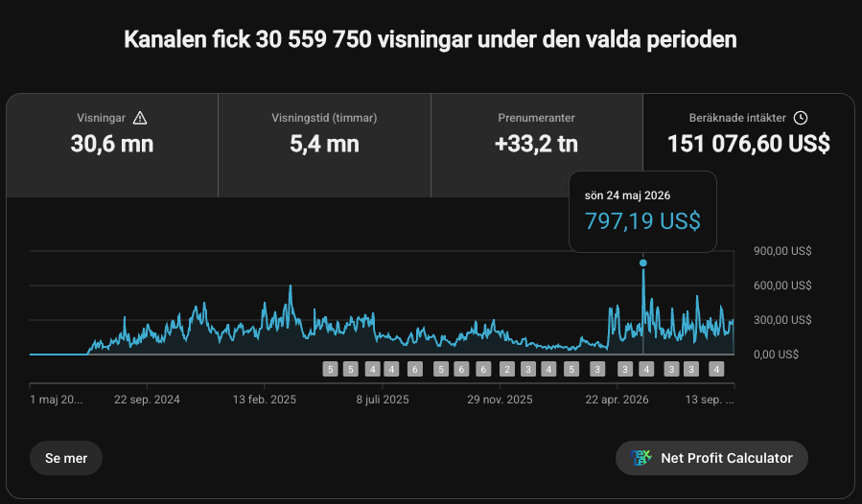Click marker badge 4 below the highlighted data point
The width and height of the screenshot is (862, 504).
coord(646,369)
